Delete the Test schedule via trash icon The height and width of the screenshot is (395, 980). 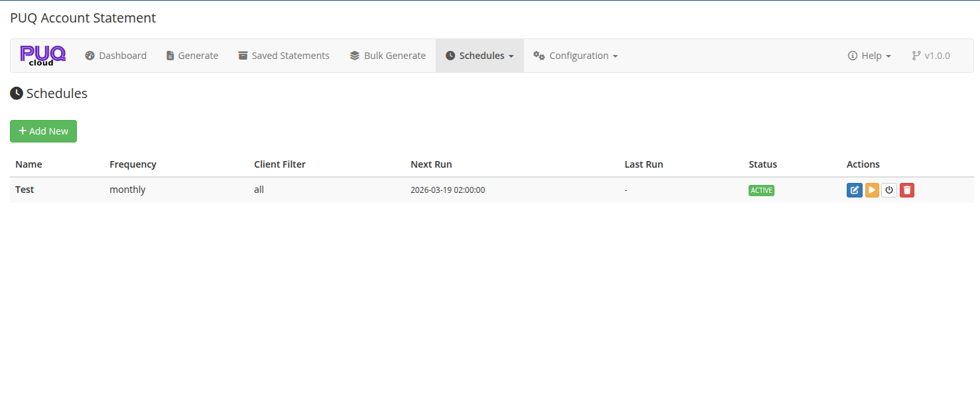tap(907, 190)
